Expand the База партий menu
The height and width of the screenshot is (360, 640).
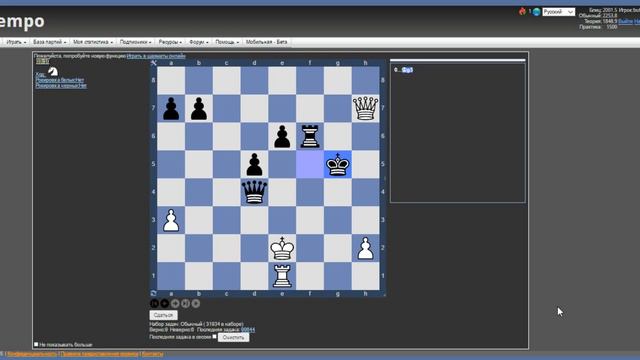[x=49, y=42]
